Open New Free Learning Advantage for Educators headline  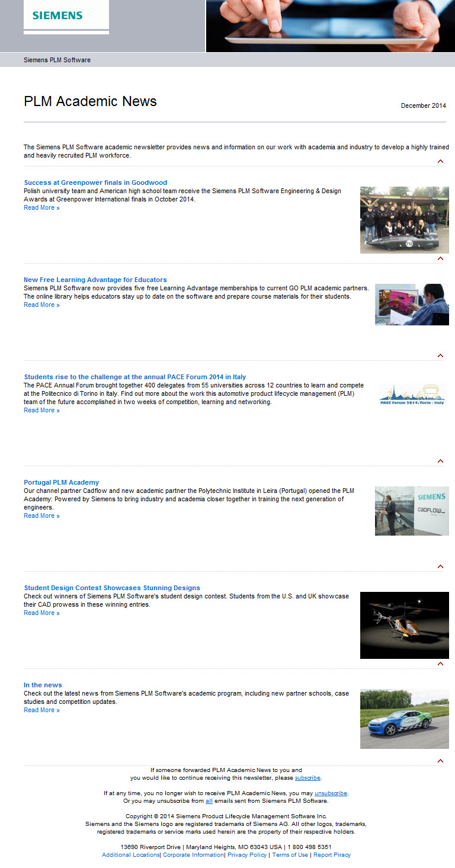(95, 280)
